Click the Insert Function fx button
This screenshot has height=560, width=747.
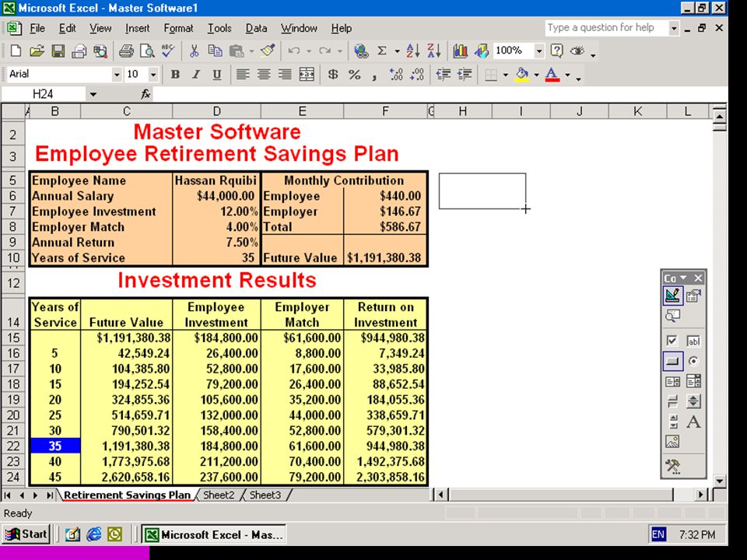tap(146, 94)
